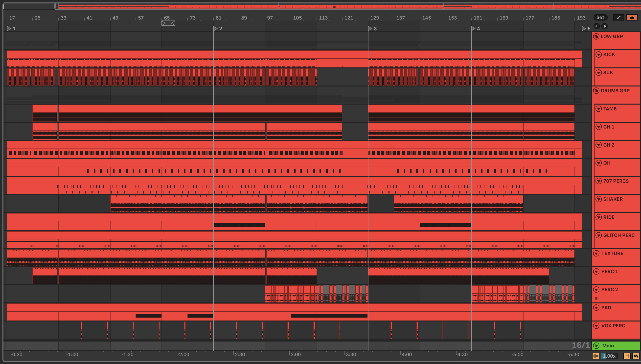Viewport: 641px width, 364px height.
Task: Toggle the automation lock icon
Action: click(632, 18)
